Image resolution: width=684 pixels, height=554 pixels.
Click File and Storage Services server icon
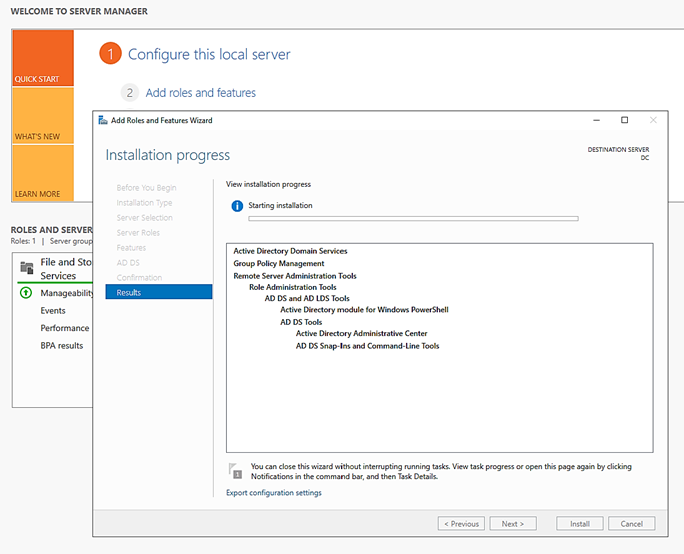pos(27,268)
